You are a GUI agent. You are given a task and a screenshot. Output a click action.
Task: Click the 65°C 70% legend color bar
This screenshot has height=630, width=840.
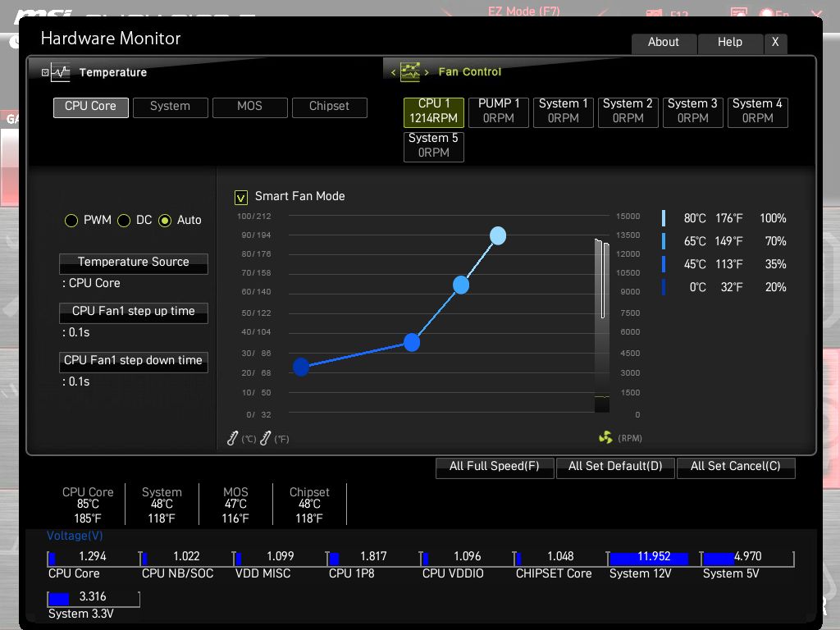(x=664, y=241)
